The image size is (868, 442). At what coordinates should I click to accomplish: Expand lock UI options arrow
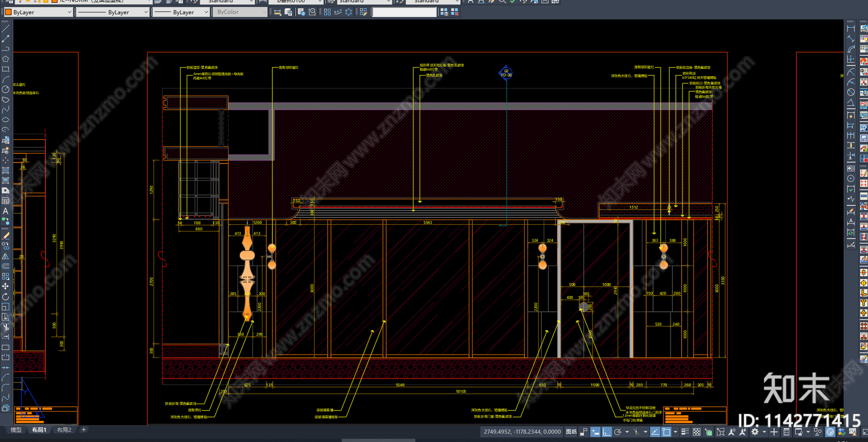pyautogui.click(x=808, y=432)
